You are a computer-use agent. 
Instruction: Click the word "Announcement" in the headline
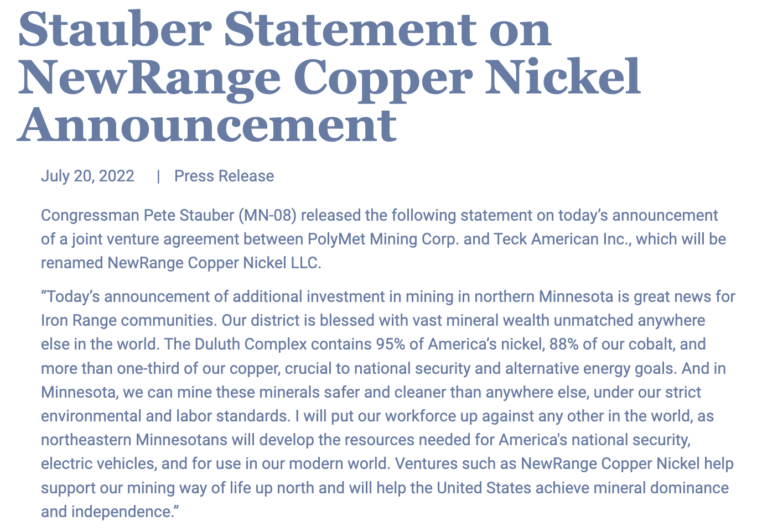tap(207, 124)
